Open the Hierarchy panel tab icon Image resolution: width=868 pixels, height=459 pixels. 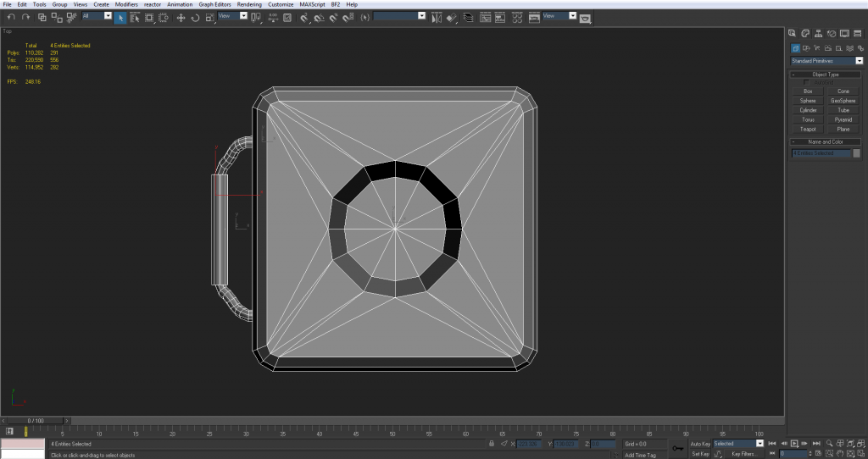pos(820,33)
